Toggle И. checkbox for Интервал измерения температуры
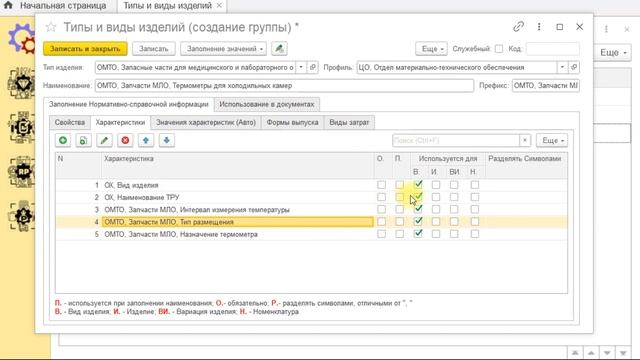 pos(436,209)
